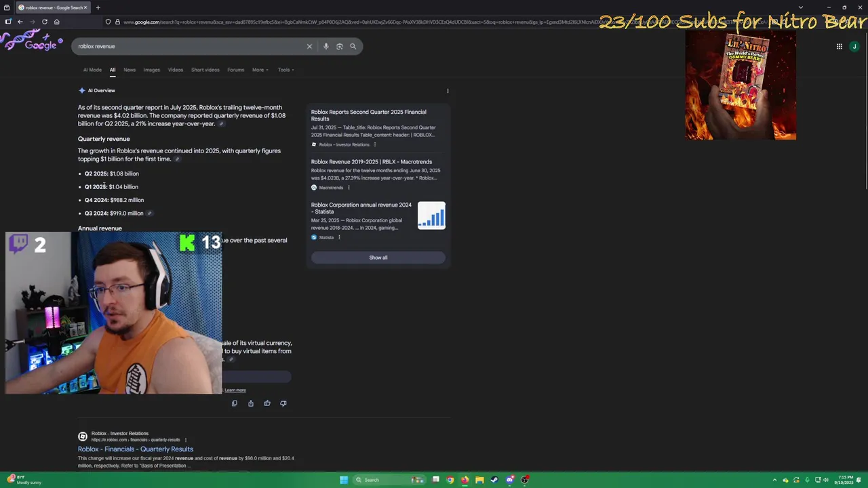Image resolution: width=868 pixels, height=488 pixels.
Task: Show hidden system tray icons chevron
Action: click(x=774, y=480)
